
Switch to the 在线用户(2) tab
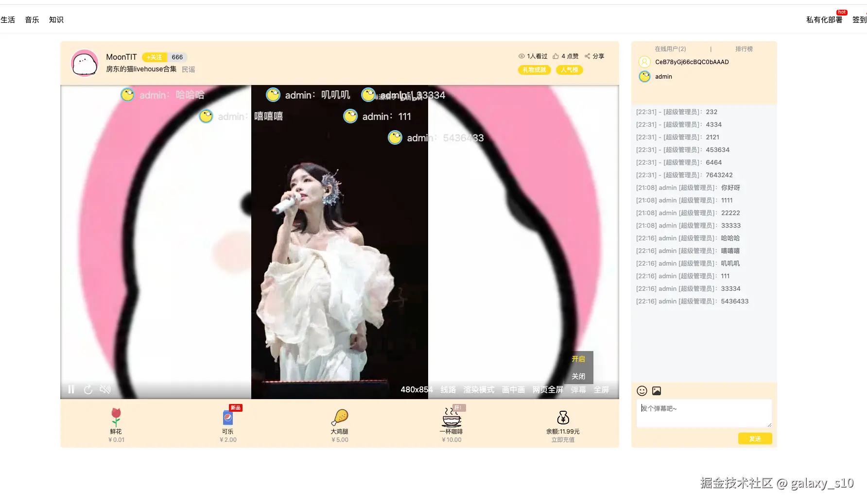(x=670, y=49)
